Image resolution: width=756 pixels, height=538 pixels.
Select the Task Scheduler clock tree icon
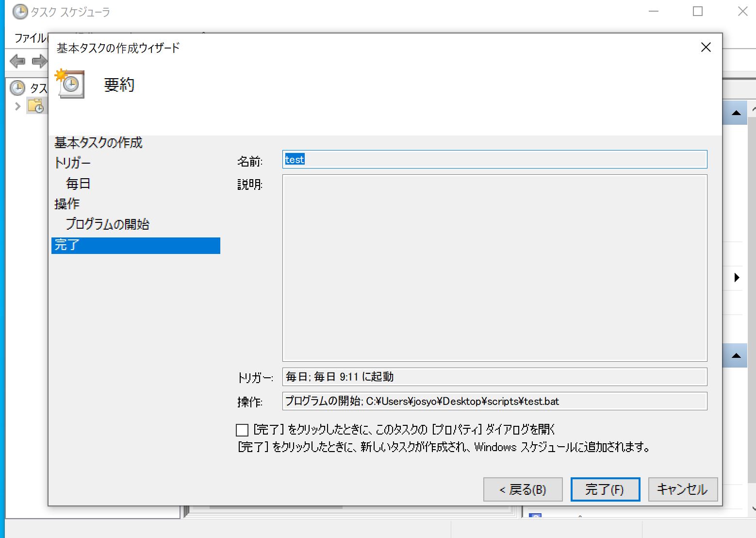pos(17,88)
